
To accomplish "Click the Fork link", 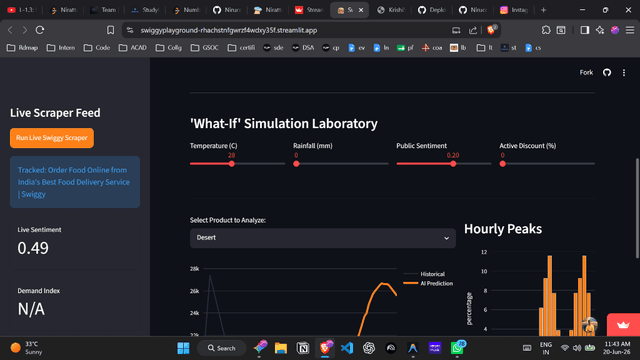I will tap(586, 73).
